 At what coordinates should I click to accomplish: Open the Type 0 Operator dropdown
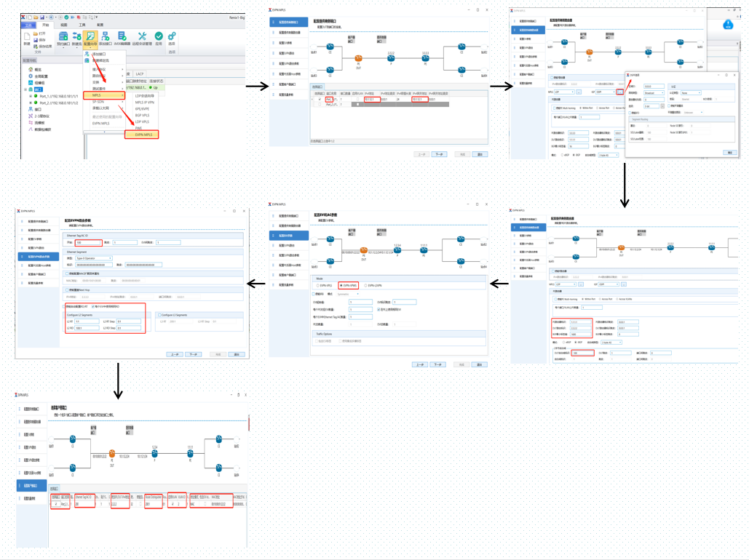point(94,258)
